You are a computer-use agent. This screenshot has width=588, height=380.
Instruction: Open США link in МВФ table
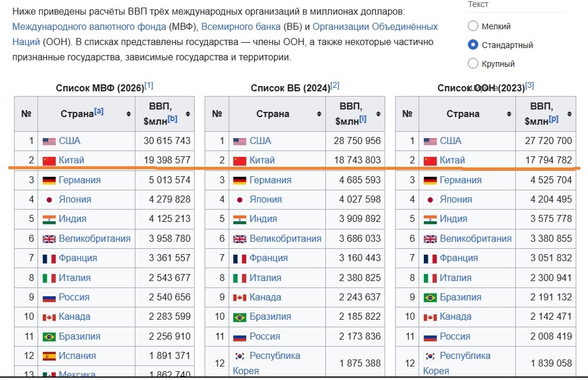coord(69,141)
